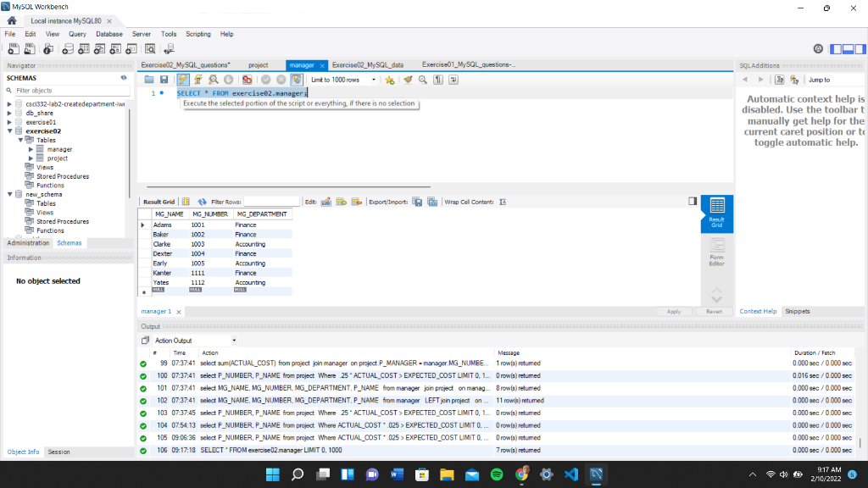Create a new SQL tab from toolbar
The image size is (868, 488).
[x=14, y=49]
